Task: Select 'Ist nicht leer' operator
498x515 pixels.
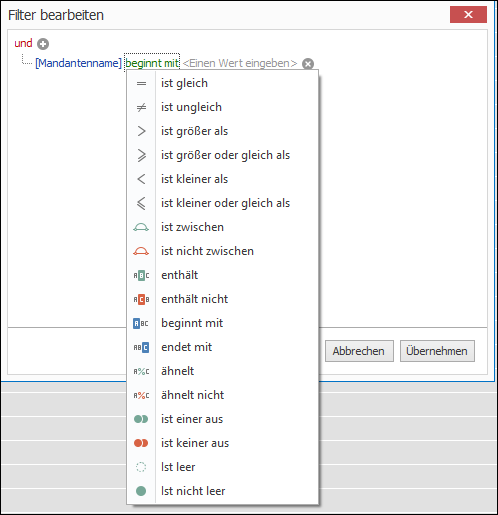Action: click(x=222, y=491)
